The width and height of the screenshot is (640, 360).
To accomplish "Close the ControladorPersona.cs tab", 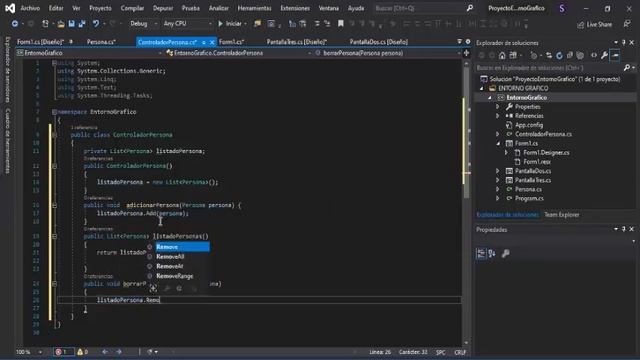I will pyautogui.click(x=212, y=42).
